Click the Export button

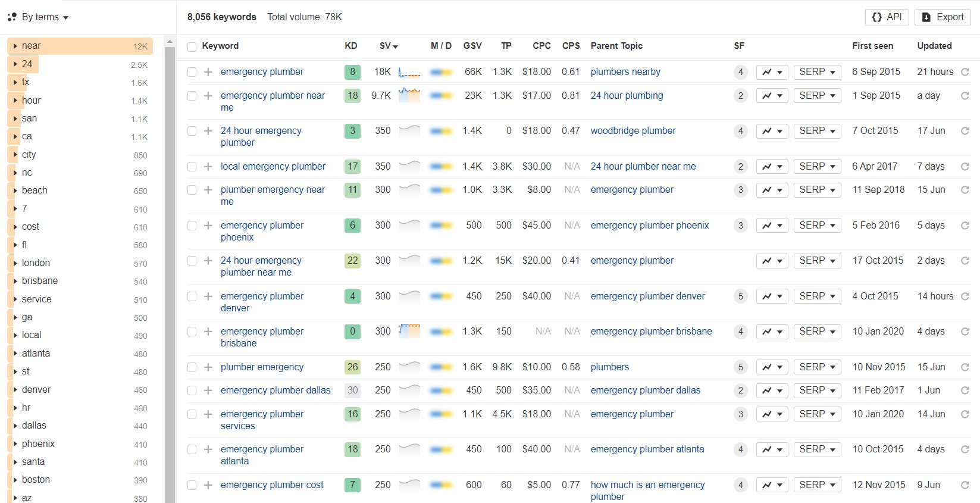pyautogui.click(x=942, y=17)
